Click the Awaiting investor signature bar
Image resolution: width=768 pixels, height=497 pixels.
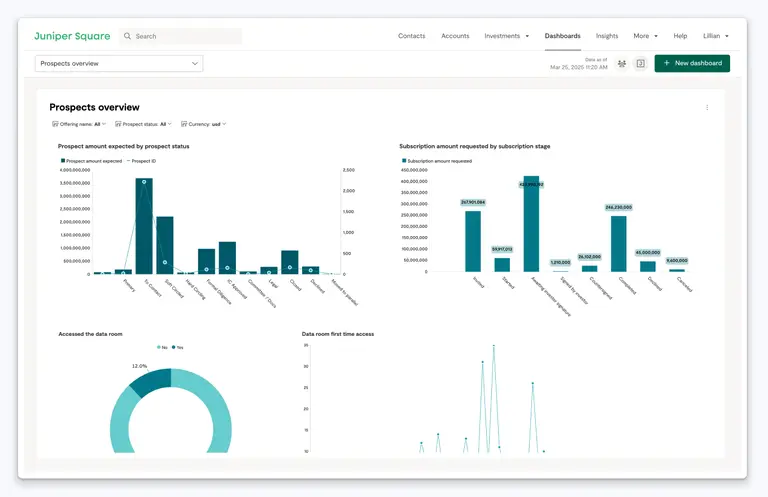(x=531, y=224)
